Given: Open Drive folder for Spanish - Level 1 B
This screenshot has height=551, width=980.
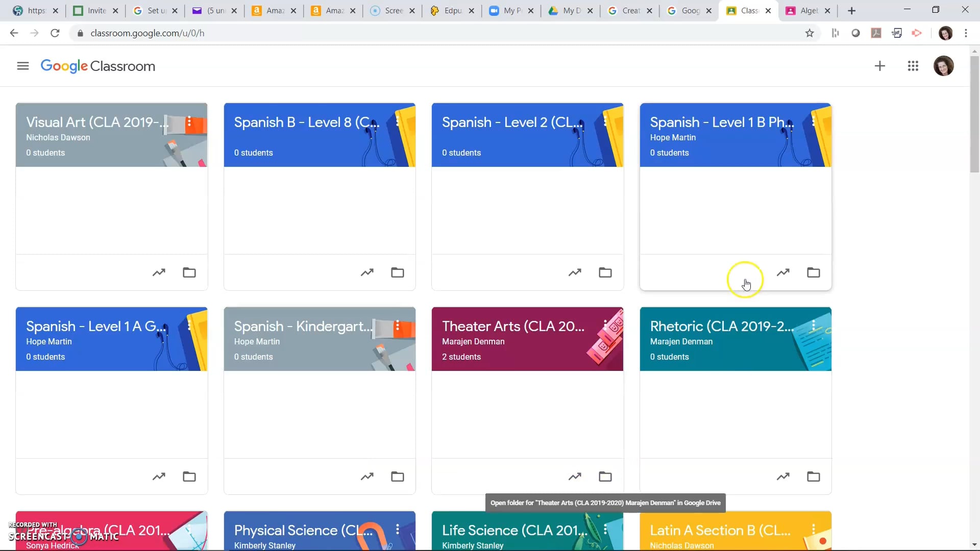Looking at the screenshot, I should [814, 272].
